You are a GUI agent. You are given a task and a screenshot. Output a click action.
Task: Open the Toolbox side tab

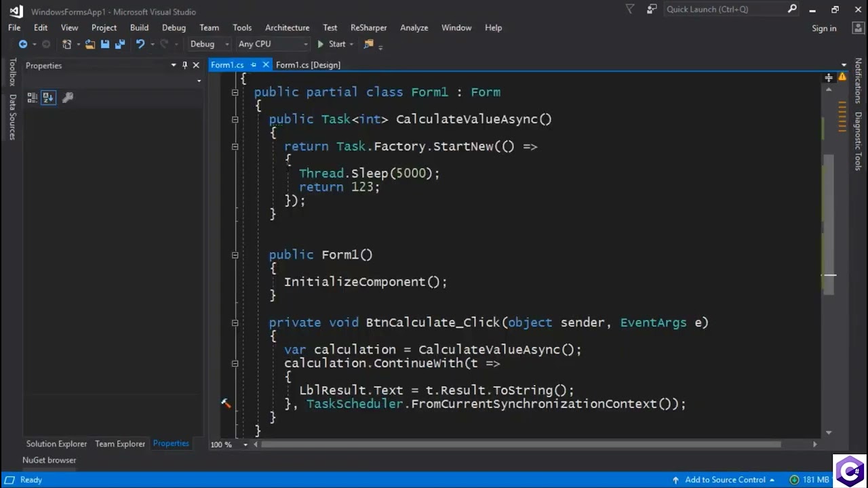(x=12, y=72)
